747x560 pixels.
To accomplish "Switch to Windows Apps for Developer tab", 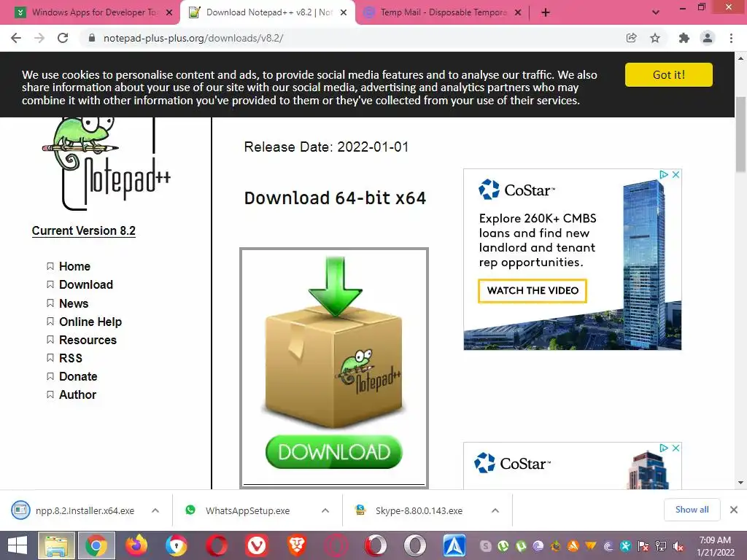I will pyautogui.click(x=93, y=12).
